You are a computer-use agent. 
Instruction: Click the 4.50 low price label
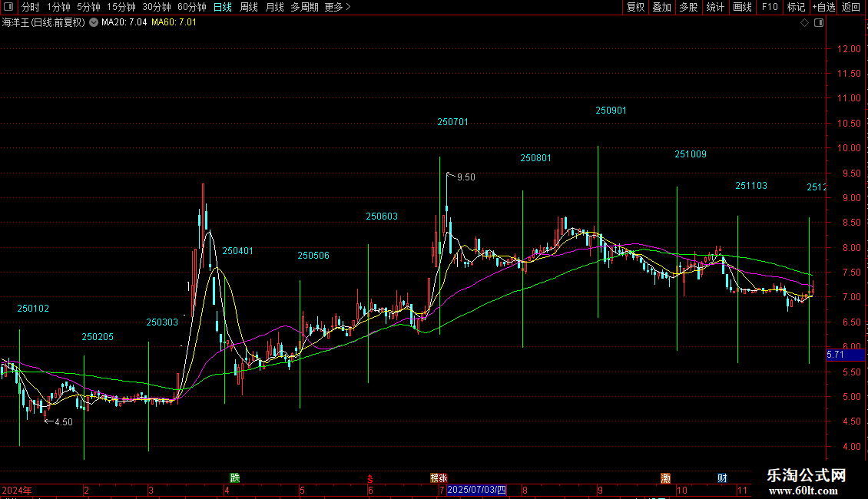[64, 422]
